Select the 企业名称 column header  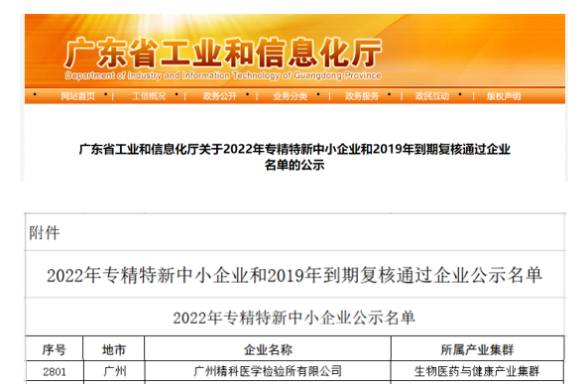click(268, 349)
